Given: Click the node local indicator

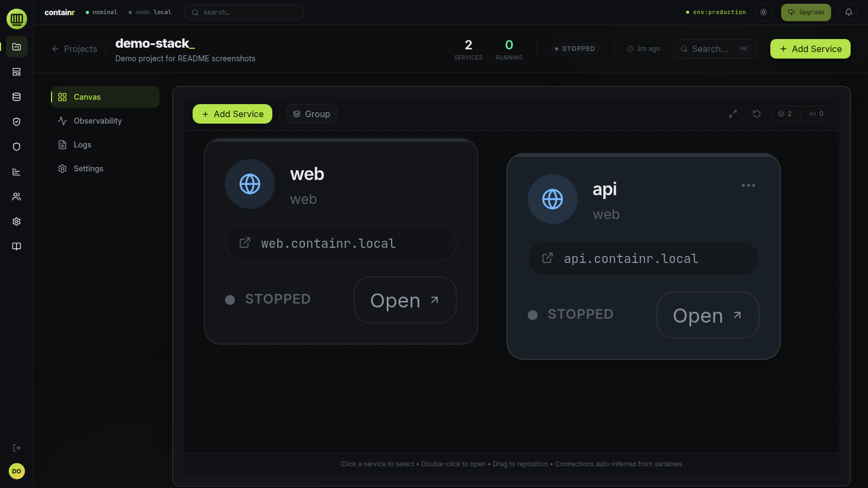Looking at the screenshot, I should (150, 12).
